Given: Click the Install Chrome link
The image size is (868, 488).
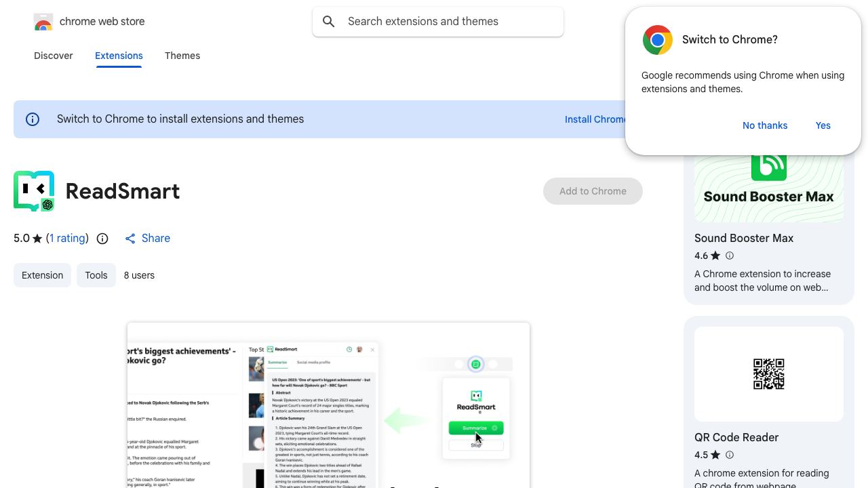Looking at the screenshot, I should click(596, 119).
